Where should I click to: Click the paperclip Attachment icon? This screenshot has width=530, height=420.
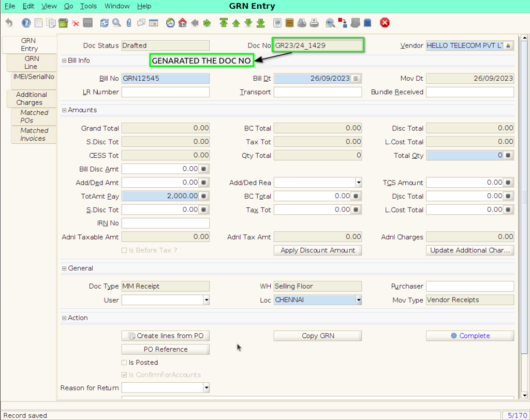tap(129, 23)
